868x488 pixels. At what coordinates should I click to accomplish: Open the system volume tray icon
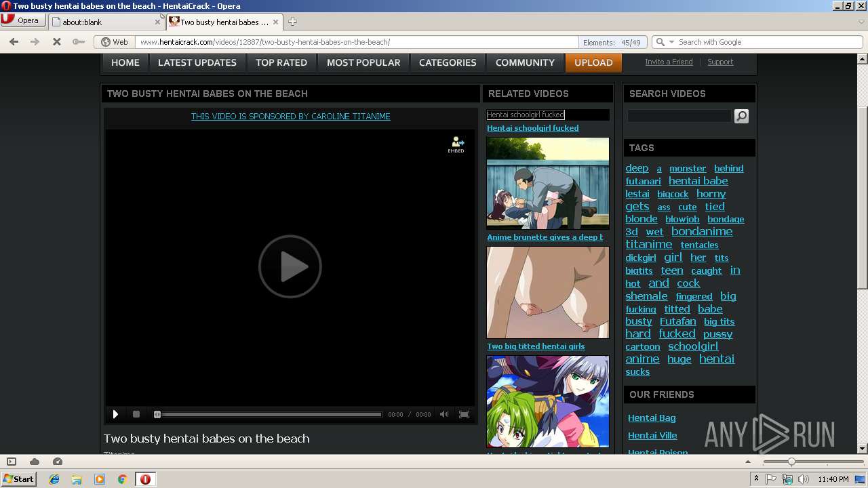[803, 479]
